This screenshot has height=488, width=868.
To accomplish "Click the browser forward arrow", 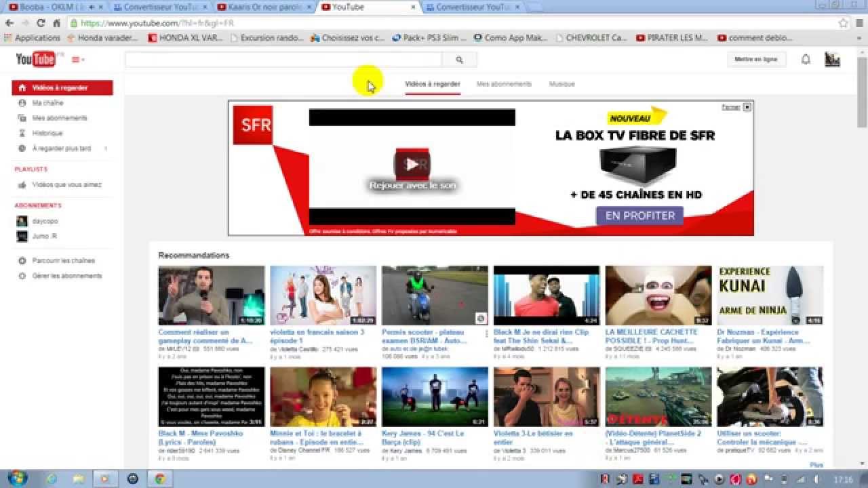I will [x=25, y=22].
